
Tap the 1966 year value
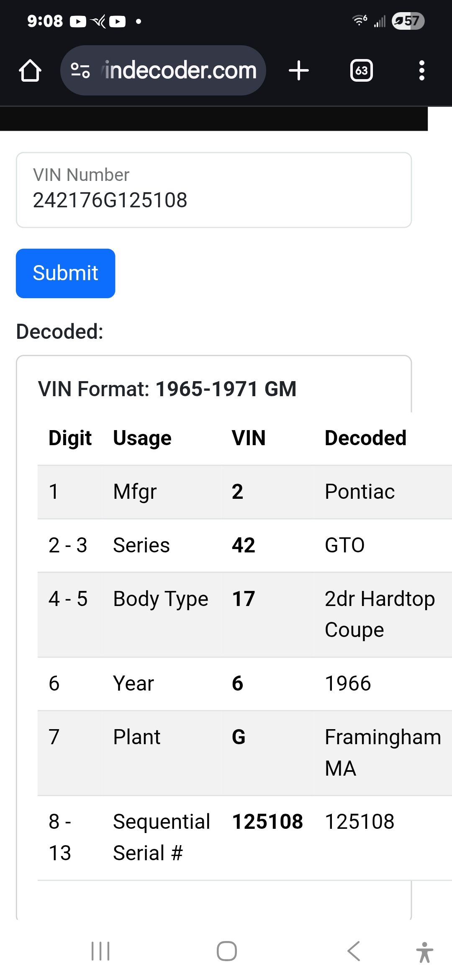[x=348, y=683]
